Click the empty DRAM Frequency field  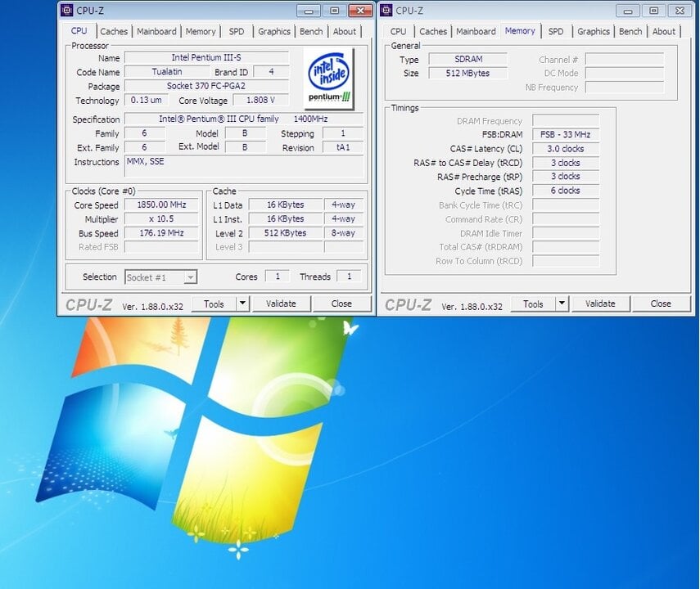pos(566,120)
